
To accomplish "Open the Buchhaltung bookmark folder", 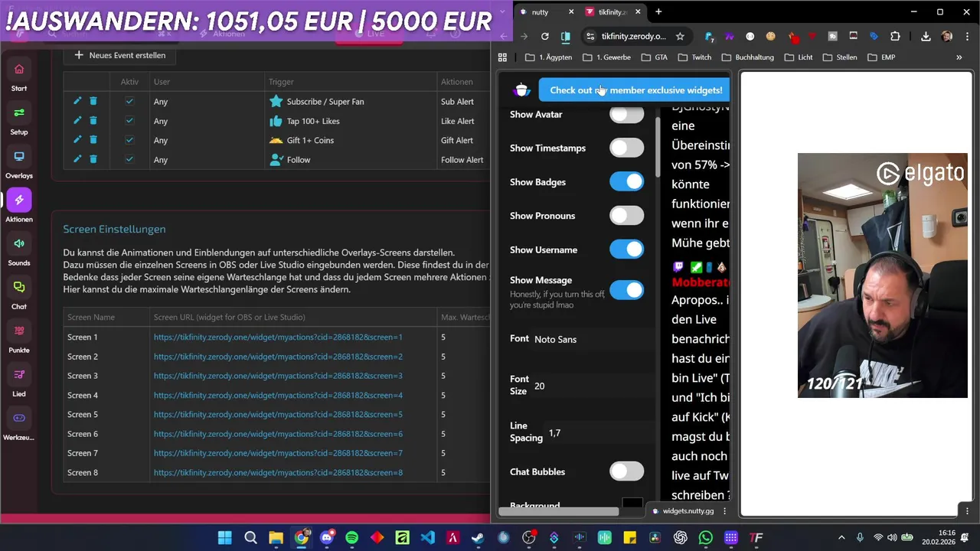I will point(746,57).
